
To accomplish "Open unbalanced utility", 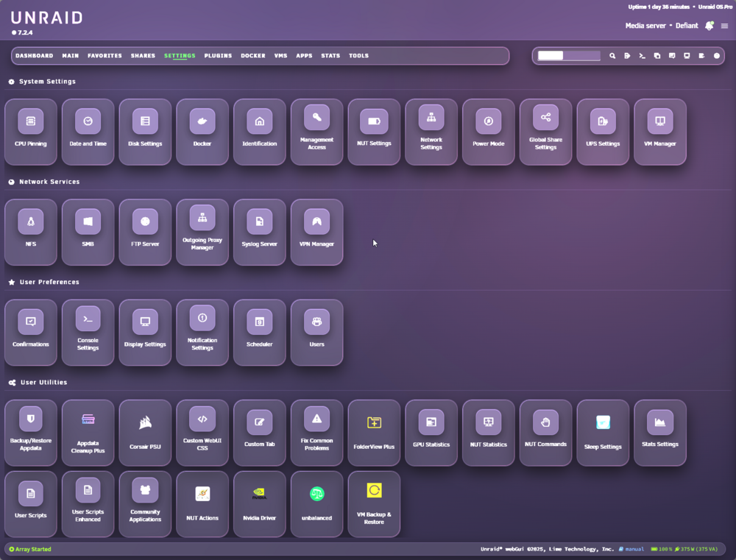I will [316, 504].
